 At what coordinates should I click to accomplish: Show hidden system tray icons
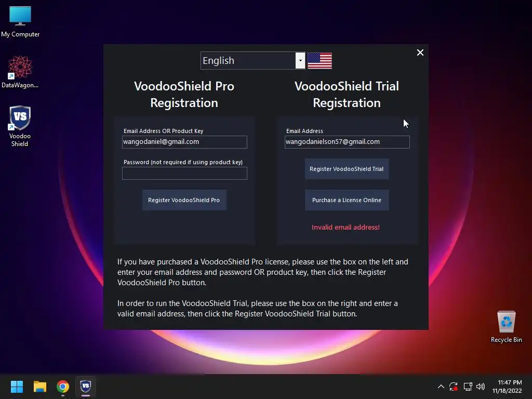pos(441,387)
